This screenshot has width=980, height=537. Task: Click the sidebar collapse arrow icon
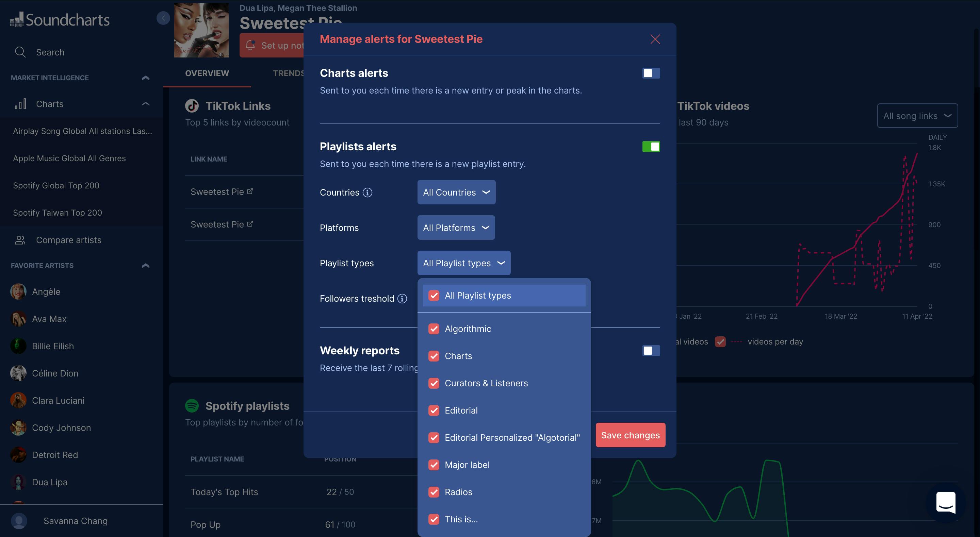(x=163, y=18)
